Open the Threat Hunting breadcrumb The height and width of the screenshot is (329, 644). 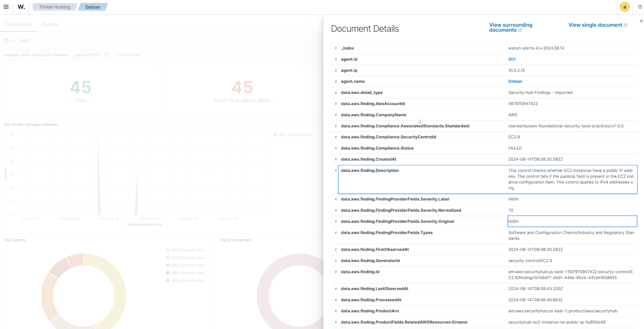(x=54, y=6)
